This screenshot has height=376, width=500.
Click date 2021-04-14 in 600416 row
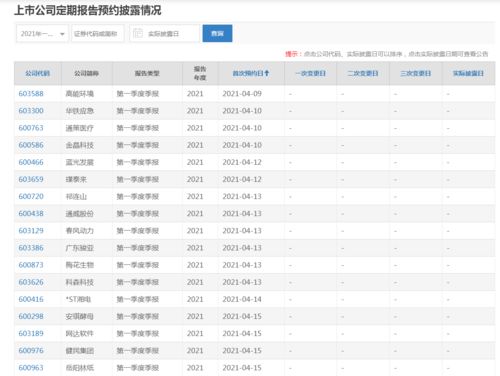coord(242,299)
